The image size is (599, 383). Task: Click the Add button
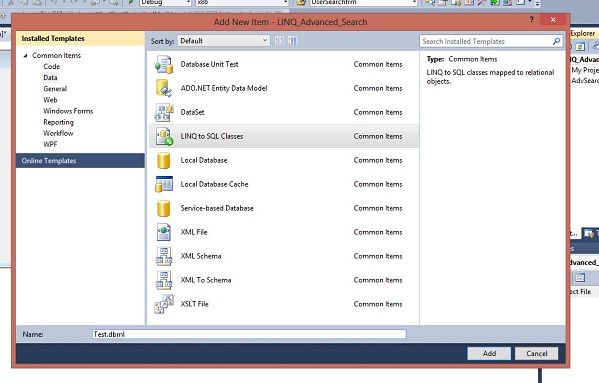tap(489, 354)
